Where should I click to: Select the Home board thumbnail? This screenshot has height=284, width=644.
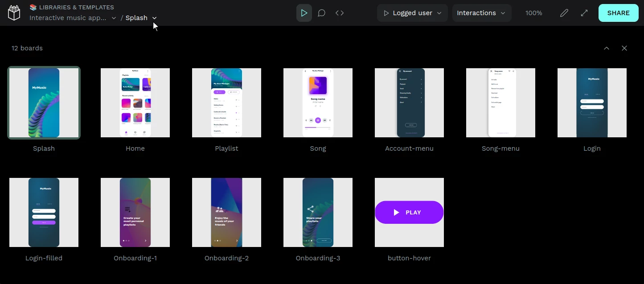(x=135, y=103)
